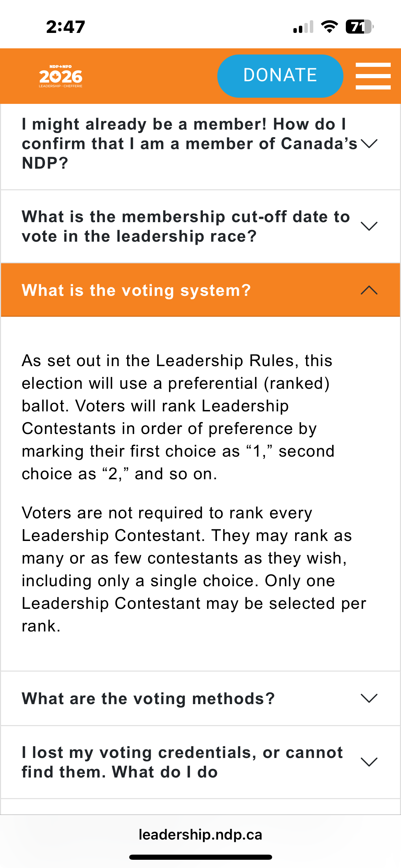Expand "I might already be a member" question
The height and width of the screenshot is (868, 401).
pyautogui.click(x=189, y=144)
